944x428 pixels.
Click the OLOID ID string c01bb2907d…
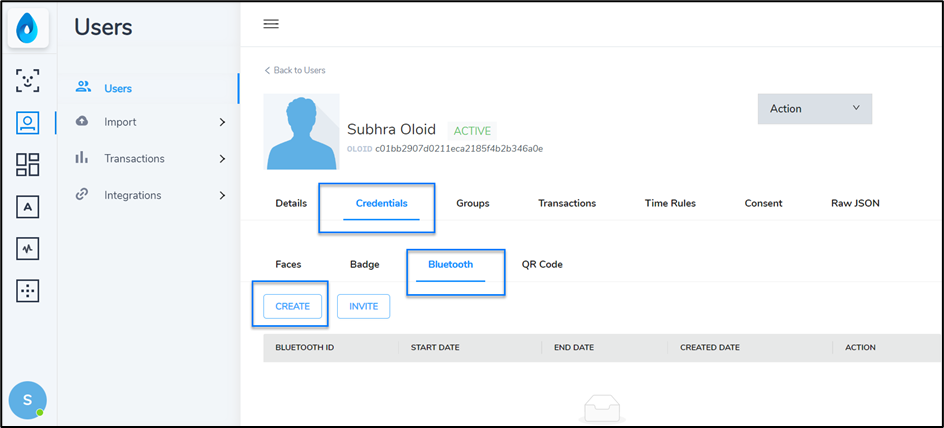[x=459, y=148]
